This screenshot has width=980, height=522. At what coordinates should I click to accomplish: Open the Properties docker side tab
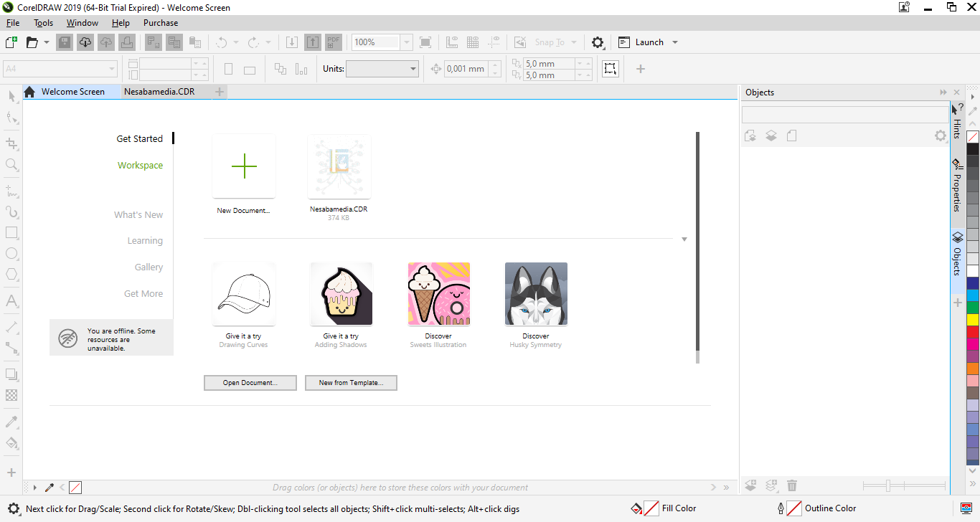[x=957, y=186]
